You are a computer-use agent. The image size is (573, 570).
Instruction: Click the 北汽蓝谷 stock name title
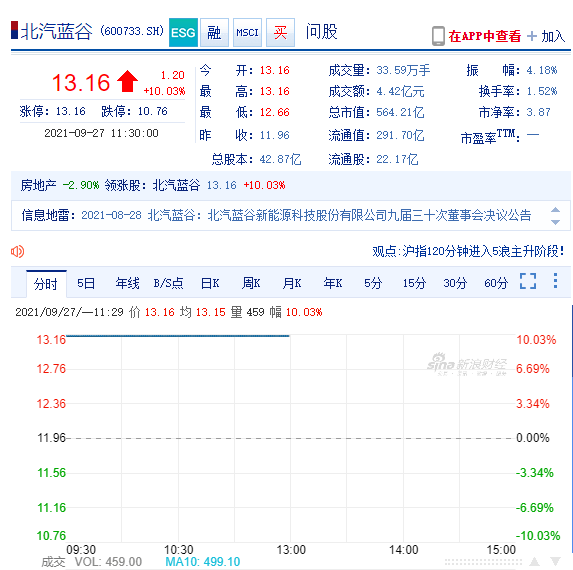click(x=57, y=31)
